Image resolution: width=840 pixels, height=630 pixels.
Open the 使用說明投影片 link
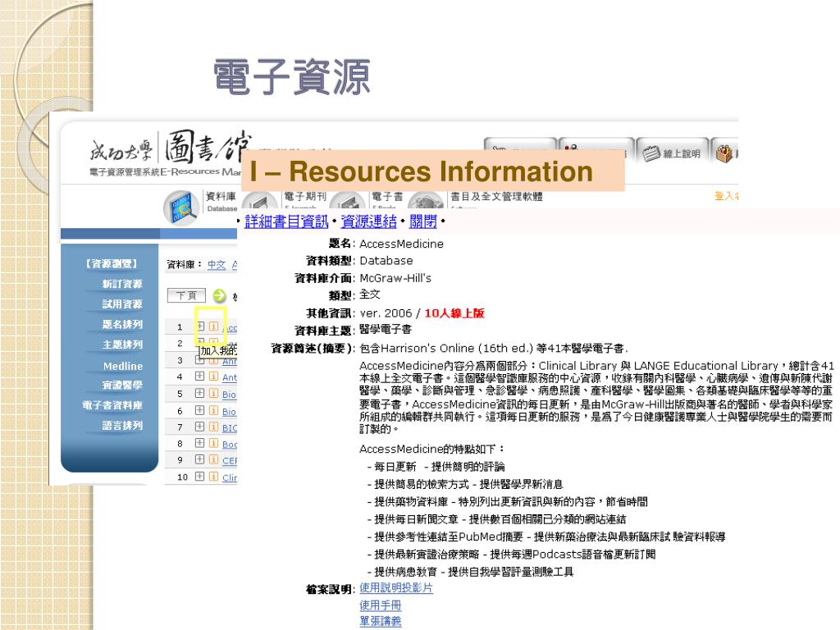[x=396, y=587]
